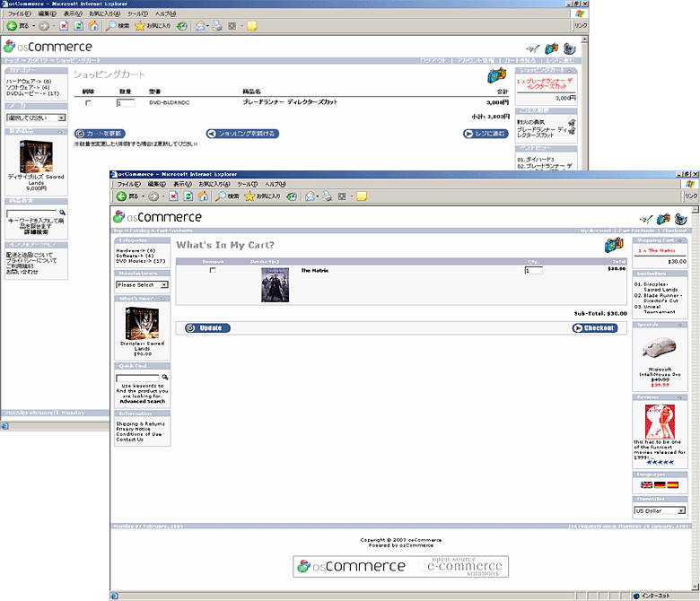Viewport: 700px width, 601px height.
Task: Click osCommerce footer banner image
Action: click(400, 567)
